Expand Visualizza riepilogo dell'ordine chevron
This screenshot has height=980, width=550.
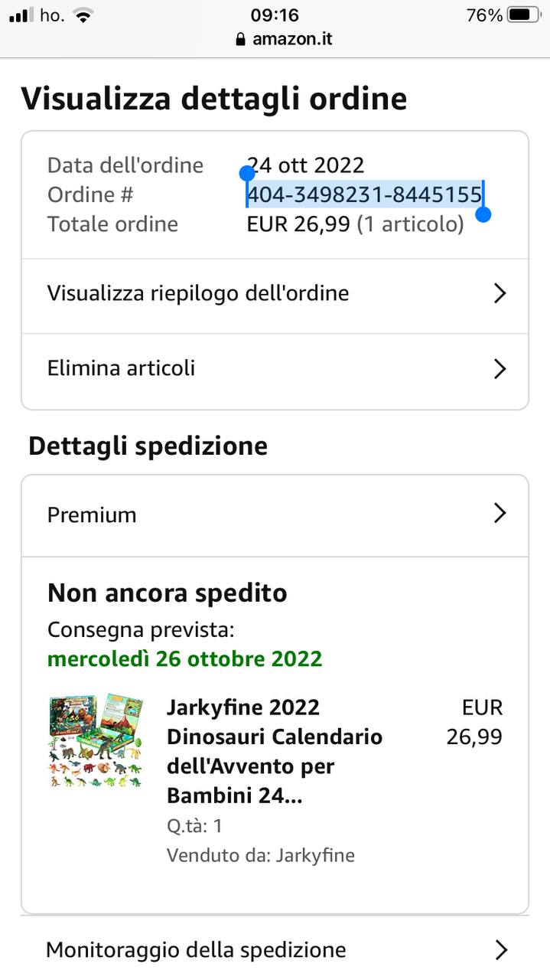500,293
